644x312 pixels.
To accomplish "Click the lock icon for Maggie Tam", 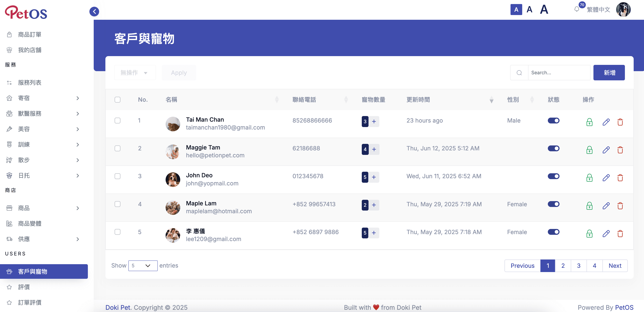I will click(589, 150).
